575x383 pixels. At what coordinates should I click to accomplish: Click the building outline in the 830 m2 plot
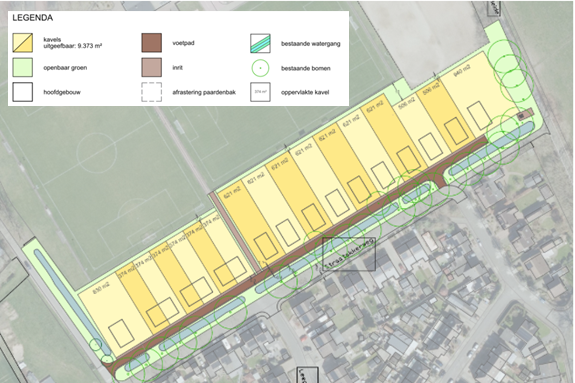click(x=122, y=333)
